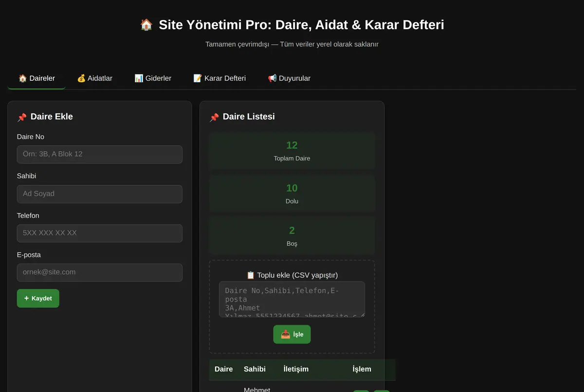Open the Giderler tab

[x=153, y=78]
